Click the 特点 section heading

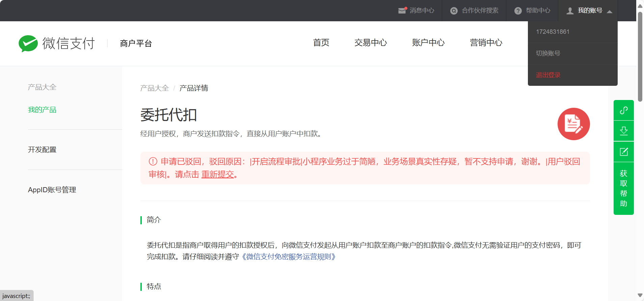coord(154,286)
